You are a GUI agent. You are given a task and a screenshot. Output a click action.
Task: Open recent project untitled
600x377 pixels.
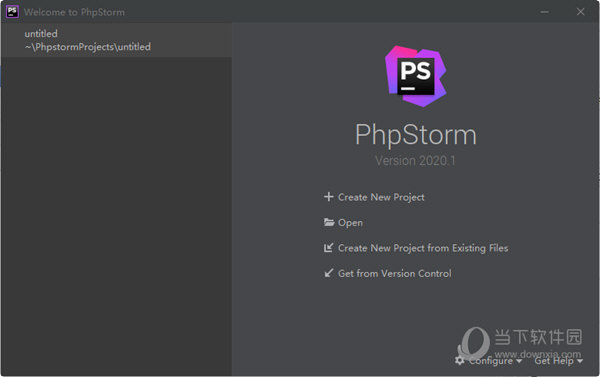point(116,40)
